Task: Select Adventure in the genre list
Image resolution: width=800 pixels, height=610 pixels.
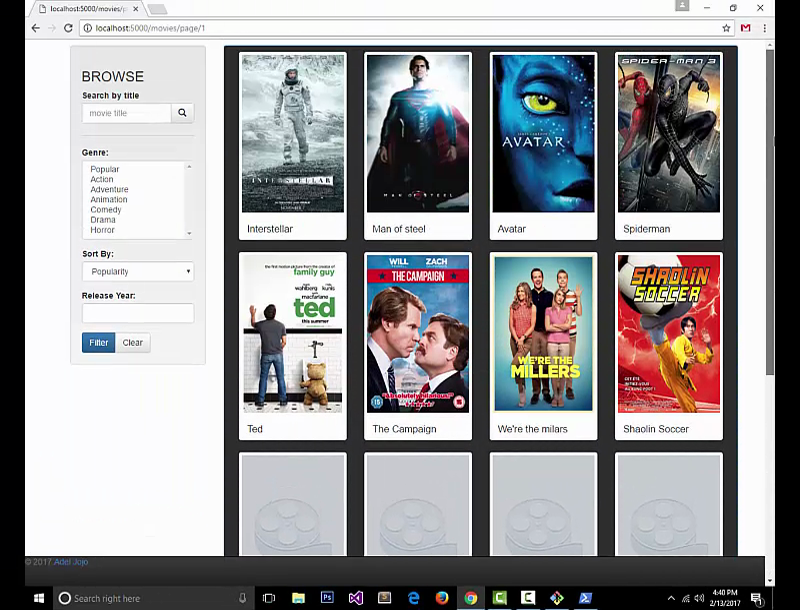Action: tap(109, 189)
